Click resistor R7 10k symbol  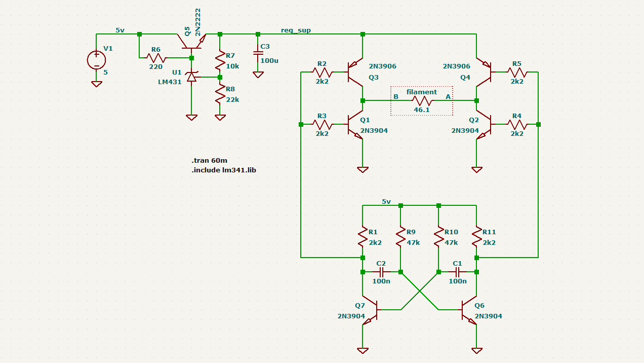220,60
